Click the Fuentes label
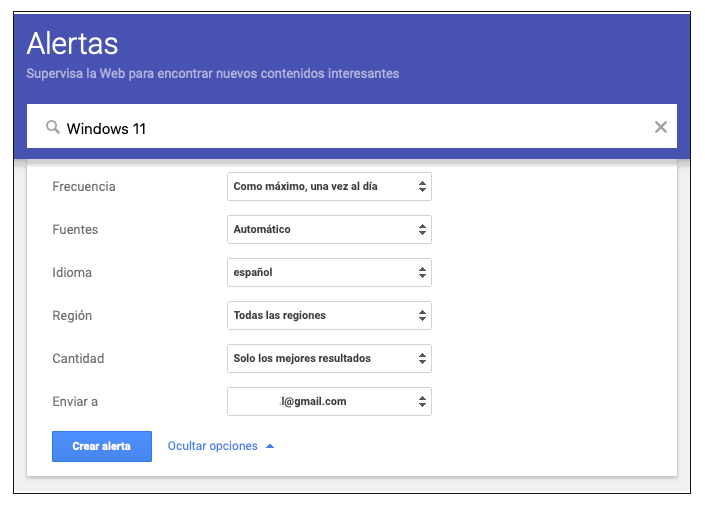 click(75, 230)
